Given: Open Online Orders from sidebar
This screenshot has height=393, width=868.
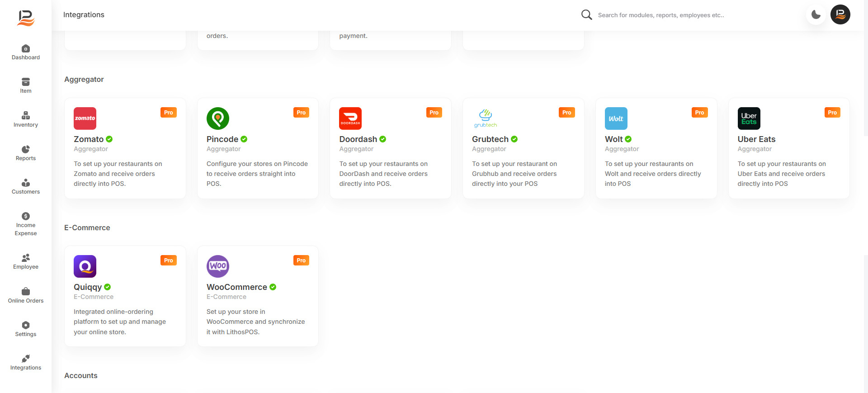Looking at the screenshot, I should 26,295.
